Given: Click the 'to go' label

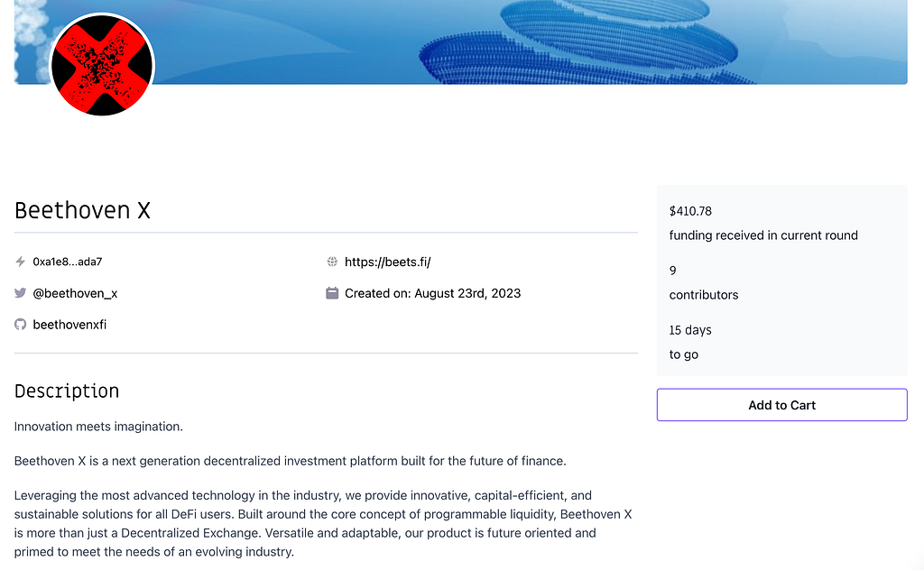Looking at the screenshot, I should pos(684,354).
